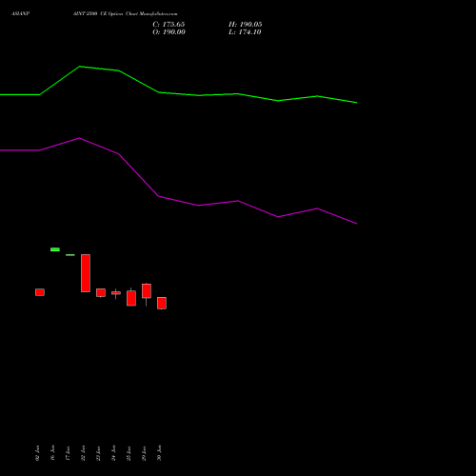Click the last red candlestick on the right

click(162, 303)
